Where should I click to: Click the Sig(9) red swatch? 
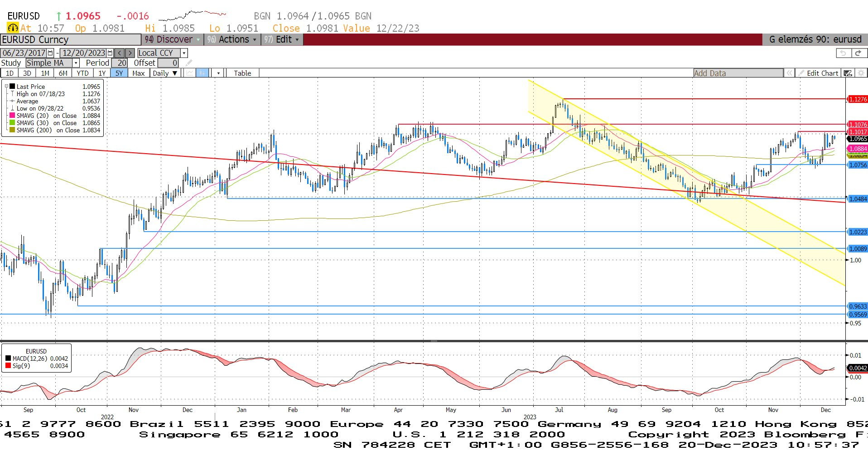click(8, 366)
